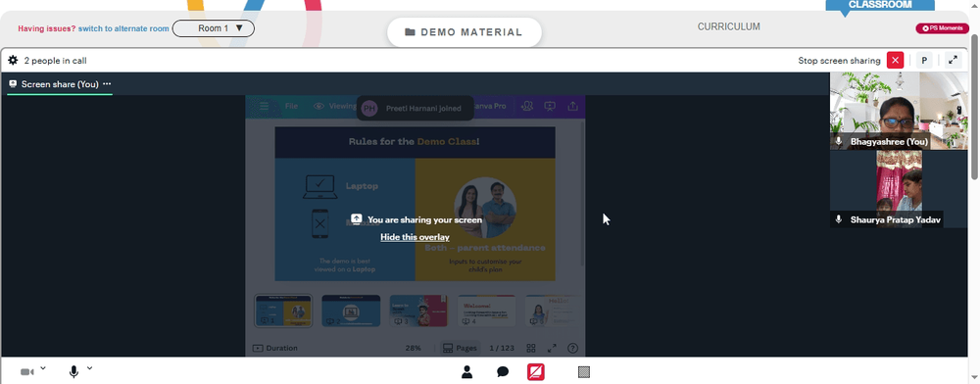Expand camera device options chevron
980x384 pixels.
tap(42, 368)
